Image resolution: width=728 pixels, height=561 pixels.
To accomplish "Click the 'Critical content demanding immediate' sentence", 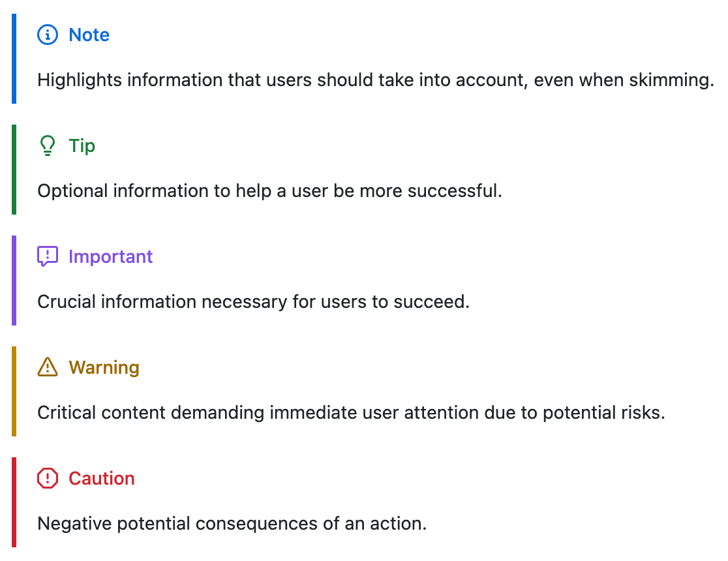I will 351,413.
